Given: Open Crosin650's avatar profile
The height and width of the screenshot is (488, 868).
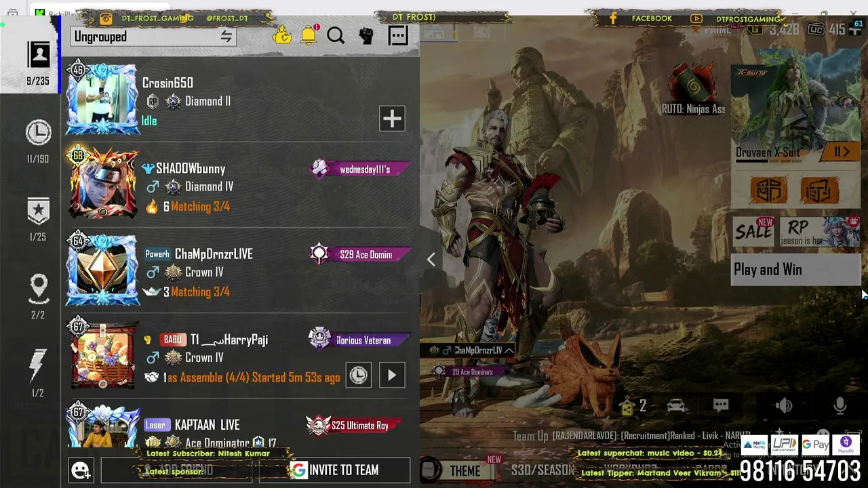Looking at the screenshot, I should point(102,100).
